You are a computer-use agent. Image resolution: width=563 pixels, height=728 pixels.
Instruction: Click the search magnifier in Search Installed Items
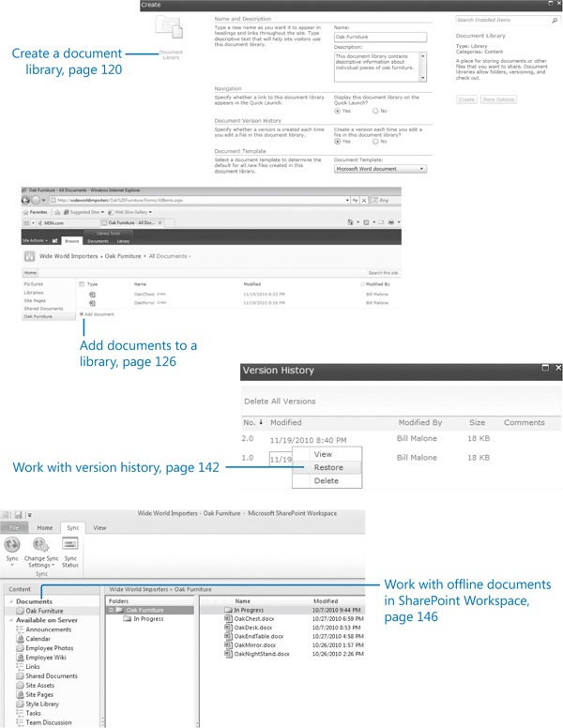[x=555, y=21]
